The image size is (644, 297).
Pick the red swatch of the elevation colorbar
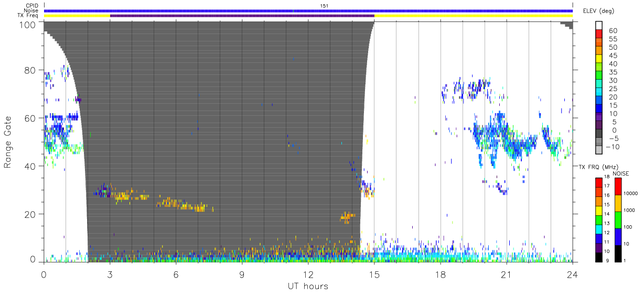tap(599, 34)
